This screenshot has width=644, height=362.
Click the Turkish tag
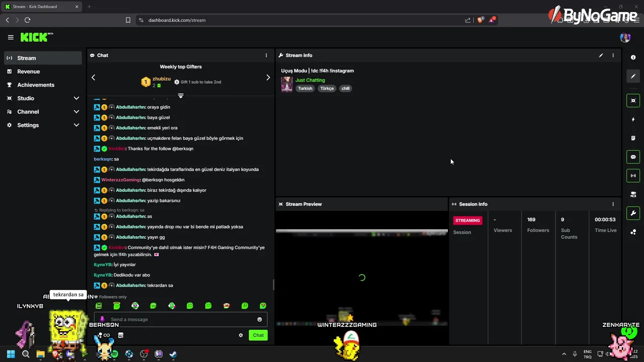[305, 88]
